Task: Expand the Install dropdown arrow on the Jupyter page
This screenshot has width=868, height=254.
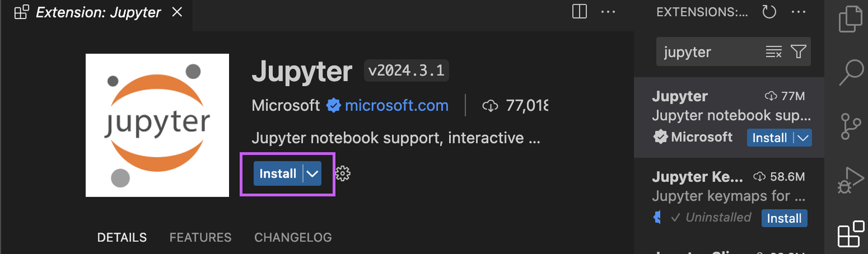Action: (312, 174)
